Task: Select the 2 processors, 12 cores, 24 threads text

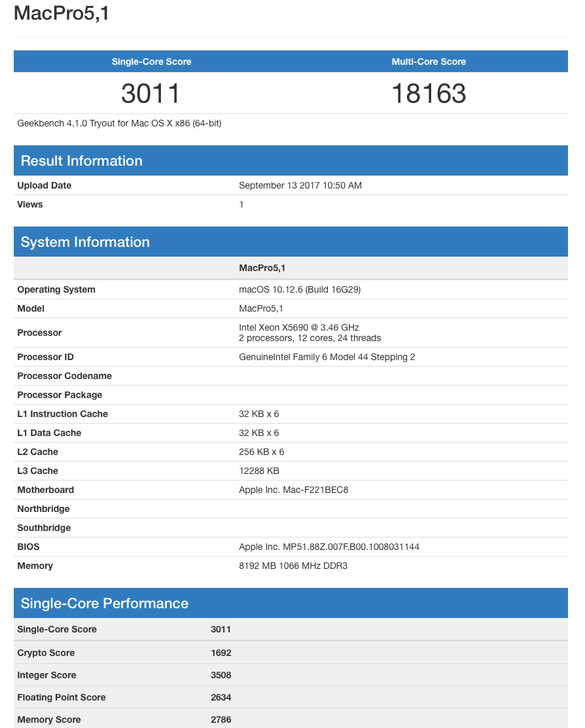Action: tap(310, 338)
